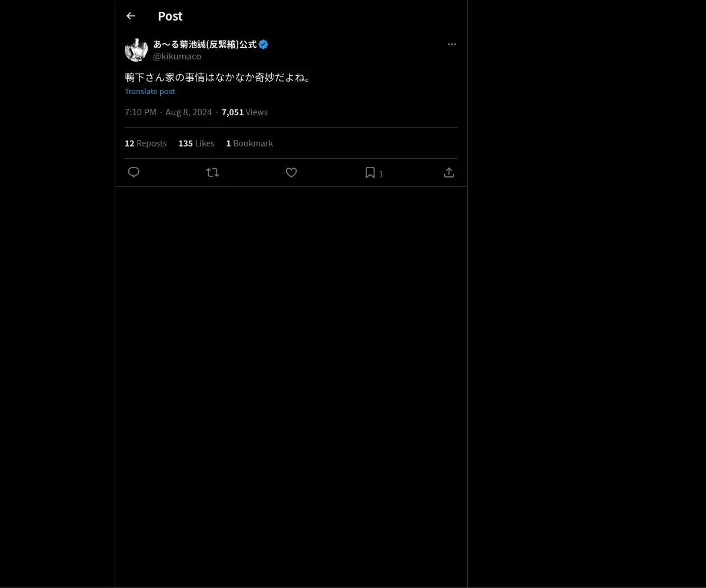Like the post with the heart icon

[x=291, y=172]
